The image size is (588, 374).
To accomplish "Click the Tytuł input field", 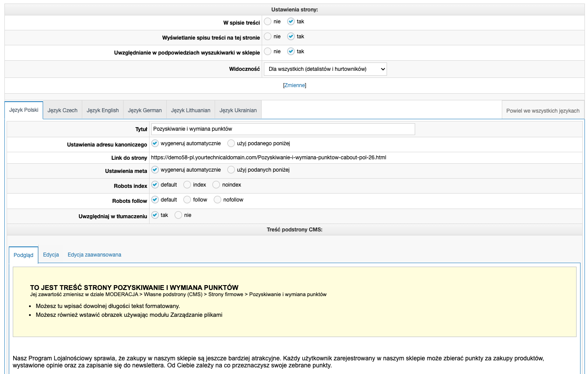I will pyautogui.click(x=283, y=129).
